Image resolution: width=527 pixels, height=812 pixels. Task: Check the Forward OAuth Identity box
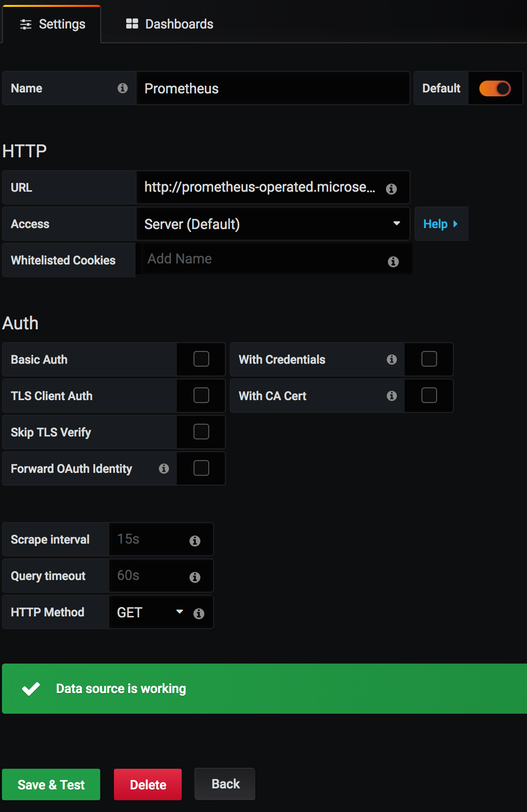pos(201,468)
